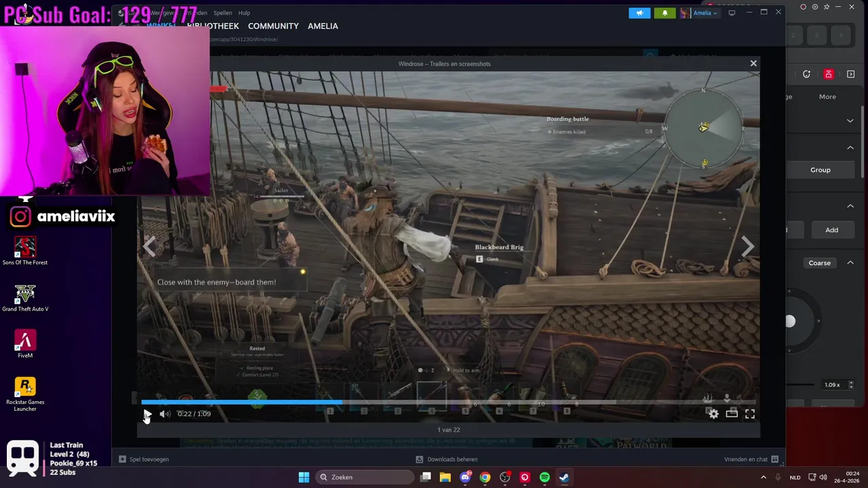
Task: Click the record circle icon in title bar
Action: pos(804,7)
